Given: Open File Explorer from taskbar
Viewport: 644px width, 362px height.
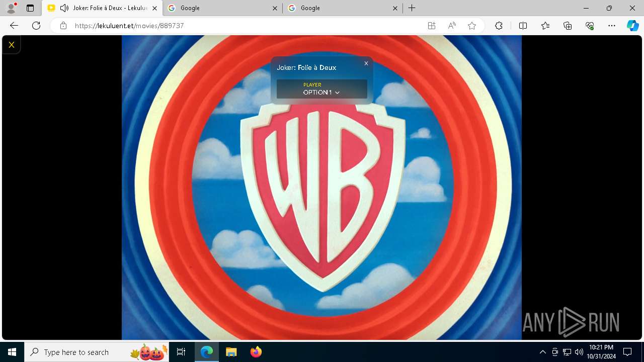Looking at the screenshot, I should click(x=231, y=352).
